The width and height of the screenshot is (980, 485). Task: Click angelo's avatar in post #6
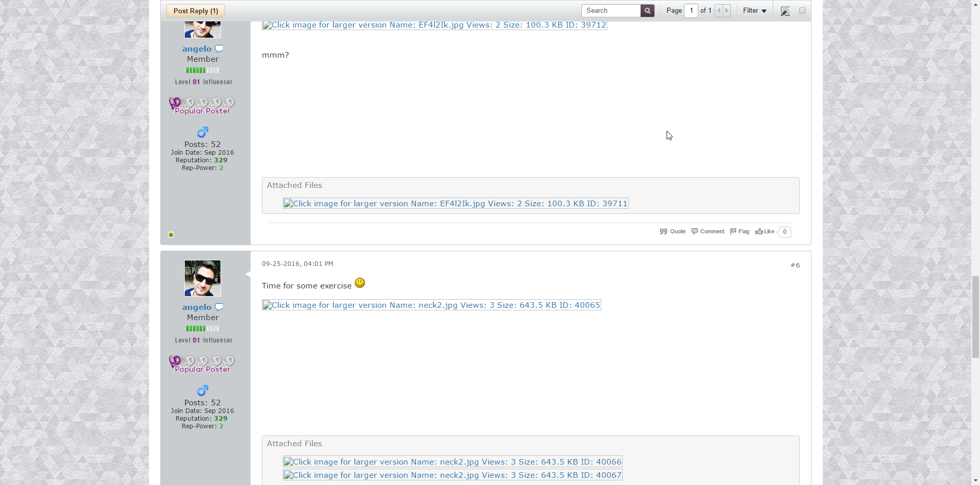pyautogui.click(x=203, y=278)
